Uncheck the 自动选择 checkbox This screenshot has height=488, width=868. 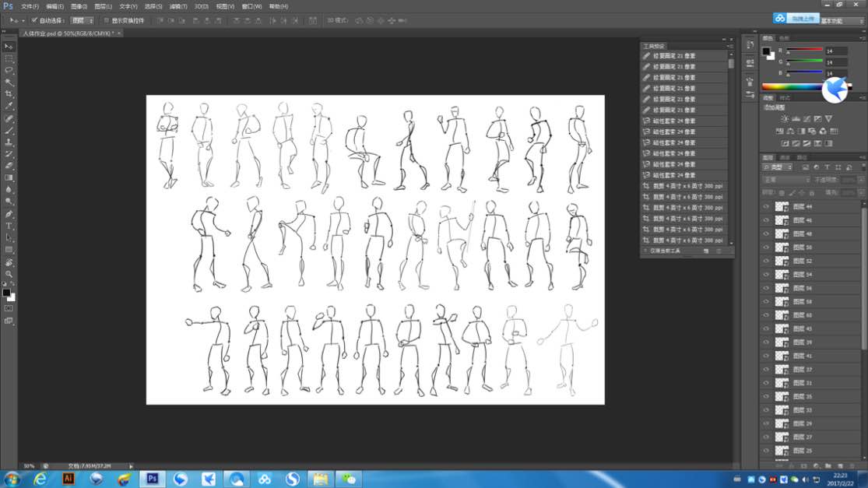click(x=34, y=20)
